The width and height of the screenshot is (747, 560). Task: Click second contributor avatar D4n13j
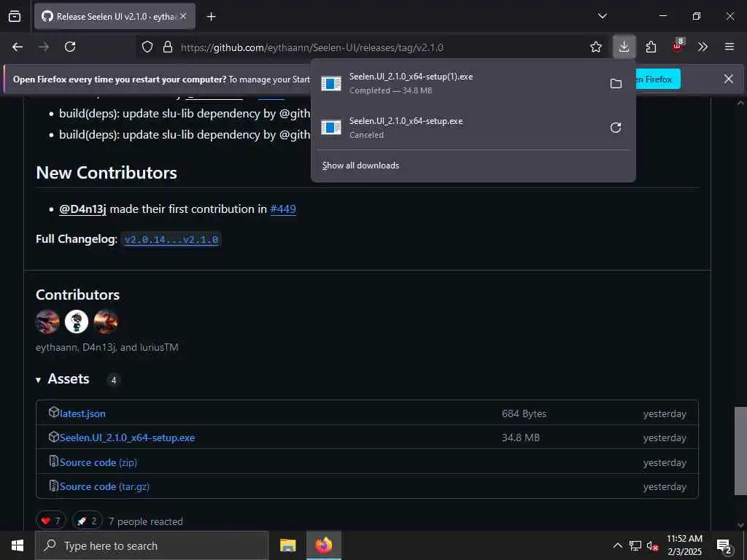[x=77, y=322]
